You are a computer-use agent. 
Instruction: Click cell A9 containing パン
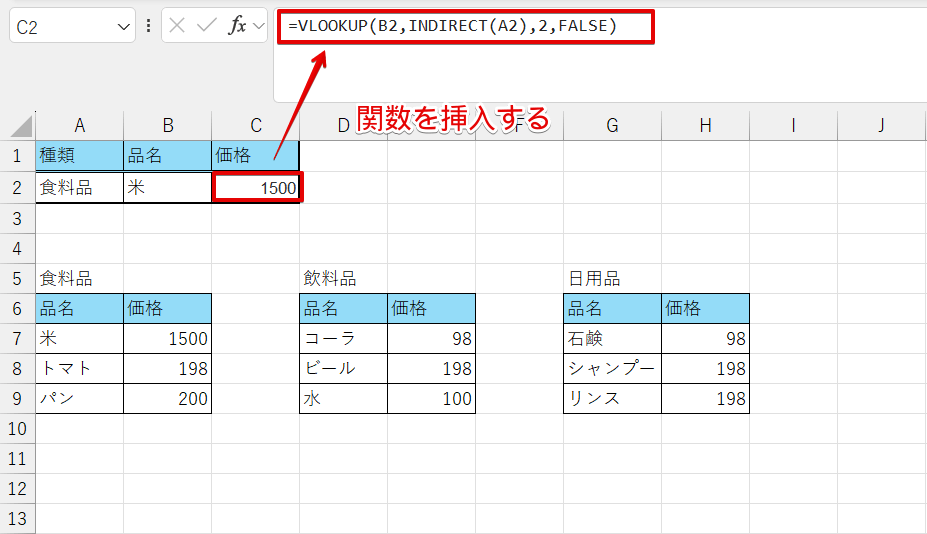pyautogui.click(x=79, y=399)
